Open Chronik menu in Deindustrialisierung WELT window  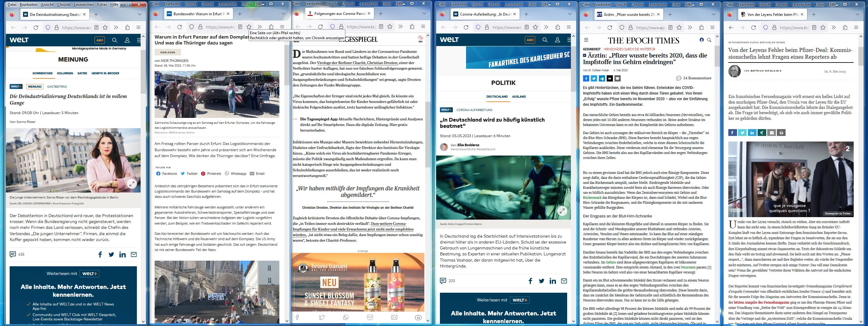click(64, 5)
